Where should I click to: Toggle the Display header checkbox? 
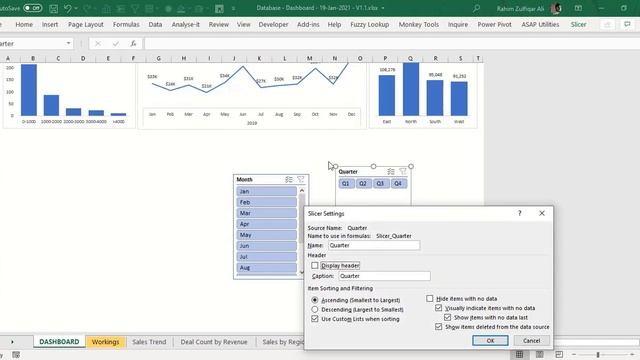[315, 265]
